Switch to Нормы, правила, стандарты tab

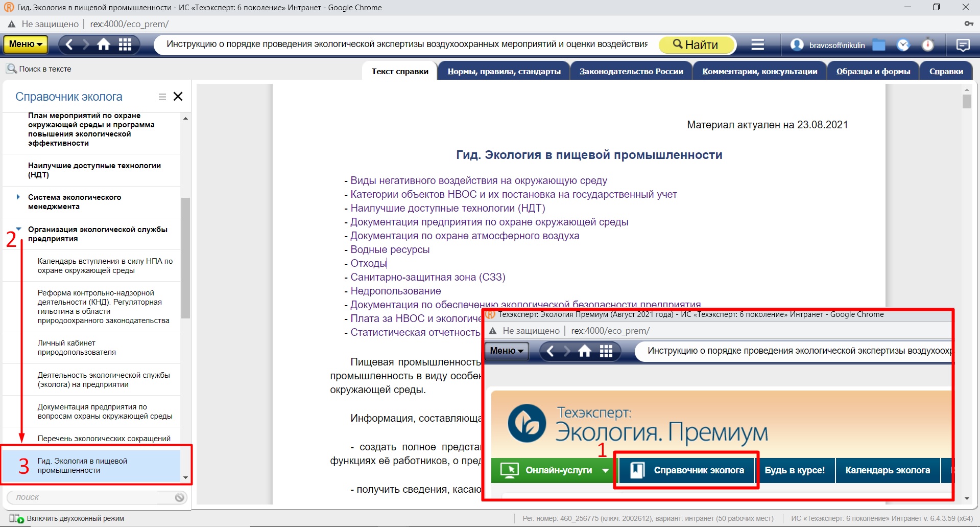pyautogui.click(x=504, y=71)
